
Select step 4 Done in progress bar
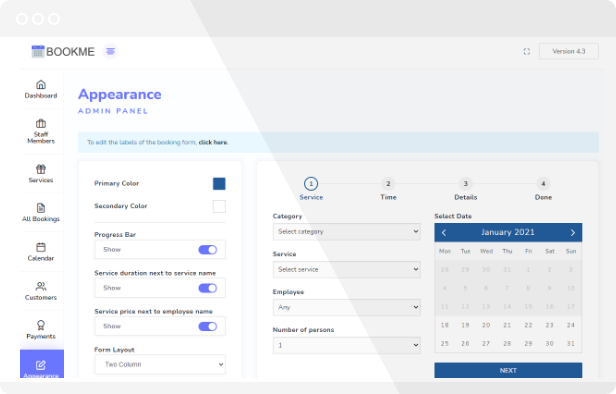click(543, 184)
